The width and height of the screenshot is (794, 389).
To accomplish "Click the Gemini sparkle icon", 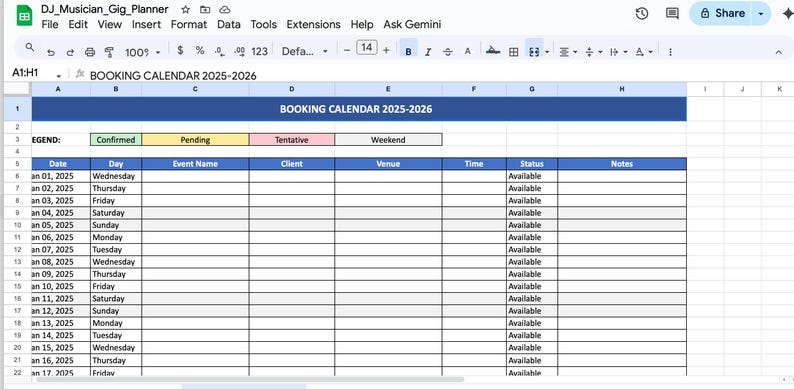I will tap(787, 14).
